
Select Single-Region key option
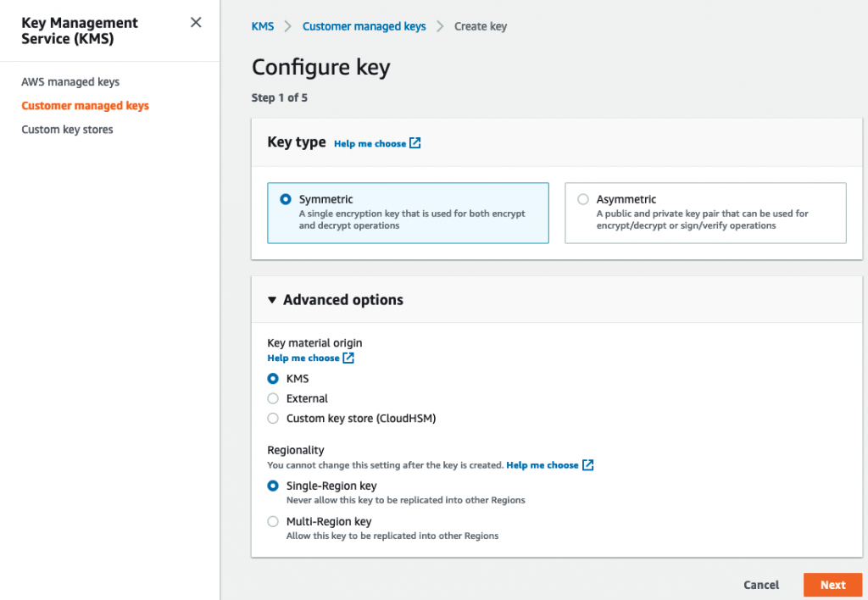pyautogui.click(x=273, y=486)
